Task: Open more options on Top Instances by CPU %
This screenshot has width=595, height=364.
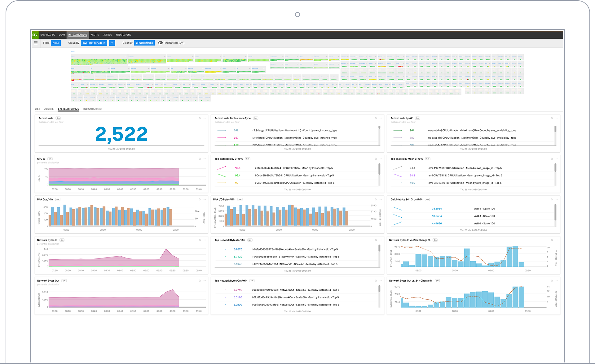Action: click(x=381, y=159)
